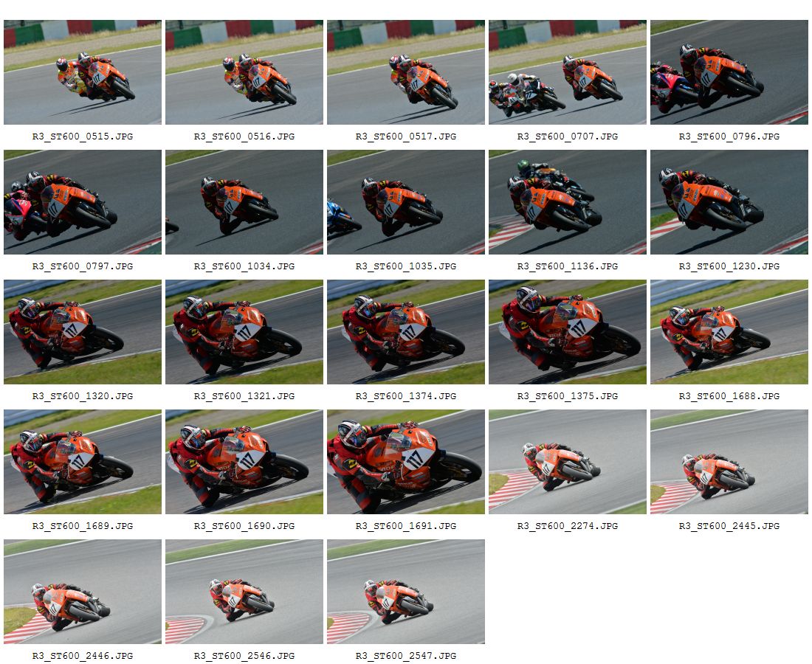
Task: Select the R3_ST600_1320.JPG image
Action: [83, 332]
